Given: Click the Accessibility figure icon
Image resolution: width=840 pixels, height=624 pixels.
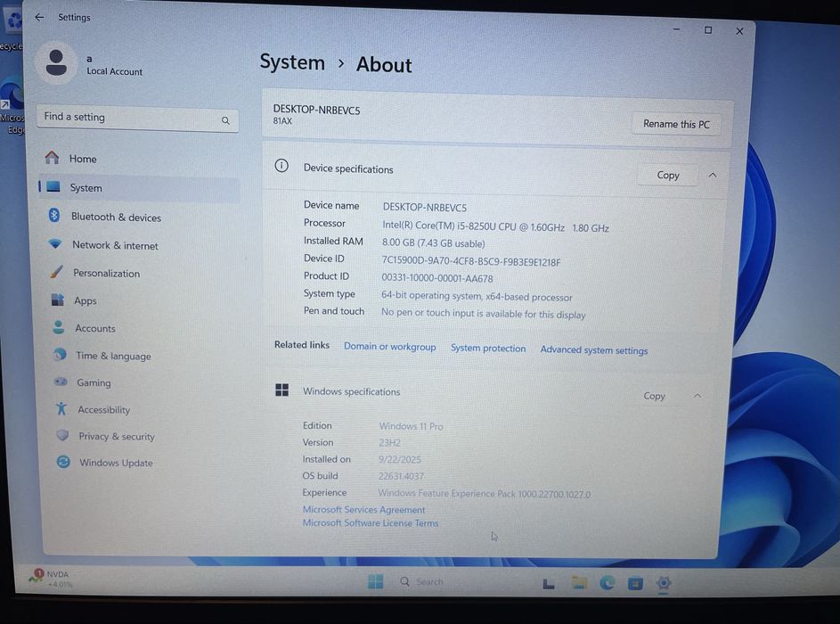Looking at the screenshot, I should (x=61, y=408).
